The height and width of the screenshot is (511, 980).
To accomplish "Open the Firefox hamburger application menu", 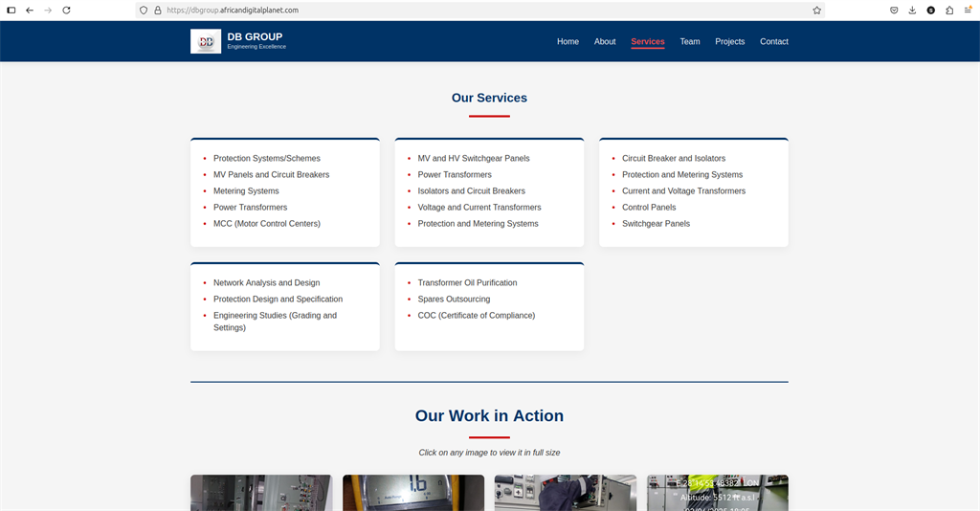I will tap(968, 10).
